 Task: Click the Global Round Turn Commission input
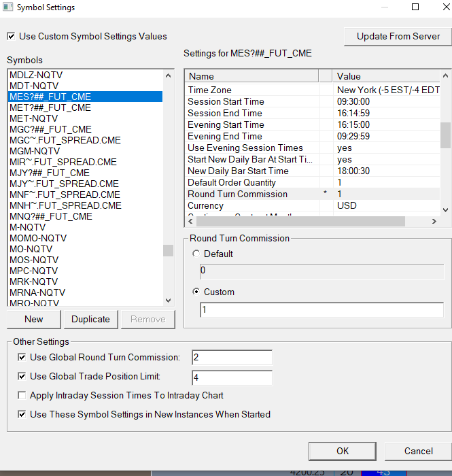(x=232, y=358)
